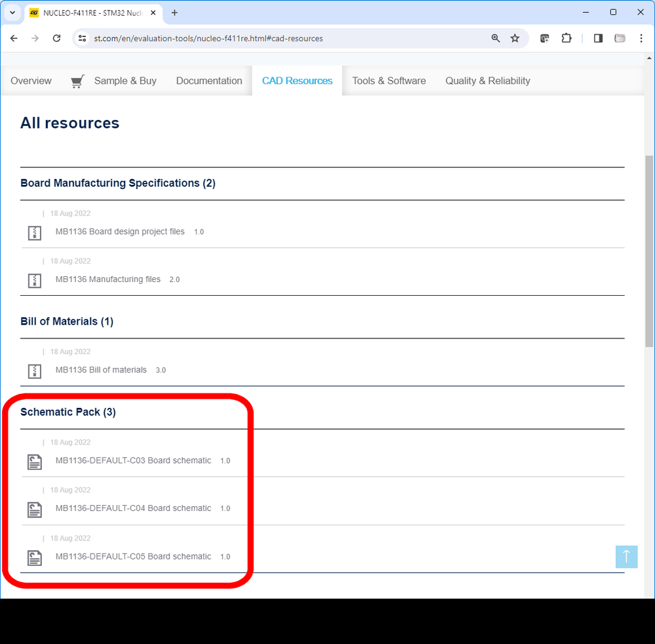Click the scrollbar up arrow
Screen dimensions: 655x644
coord(649,58)
